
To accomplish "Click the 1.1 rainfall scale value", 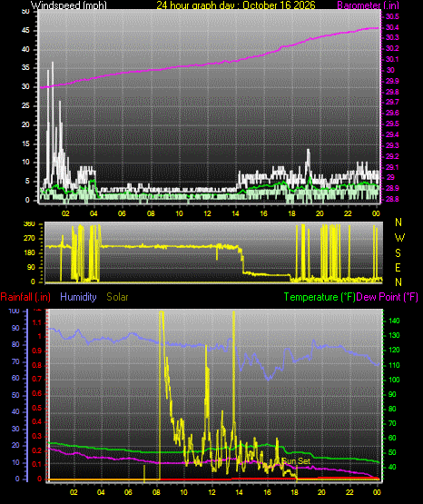I will point(37,322).
